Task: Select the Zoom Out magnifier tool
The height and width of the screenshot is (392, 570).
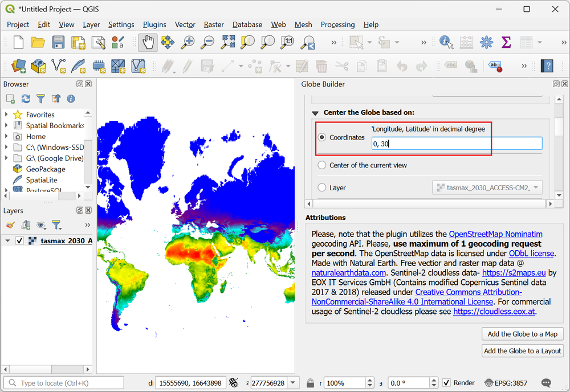Action: (x=208, y=43)
